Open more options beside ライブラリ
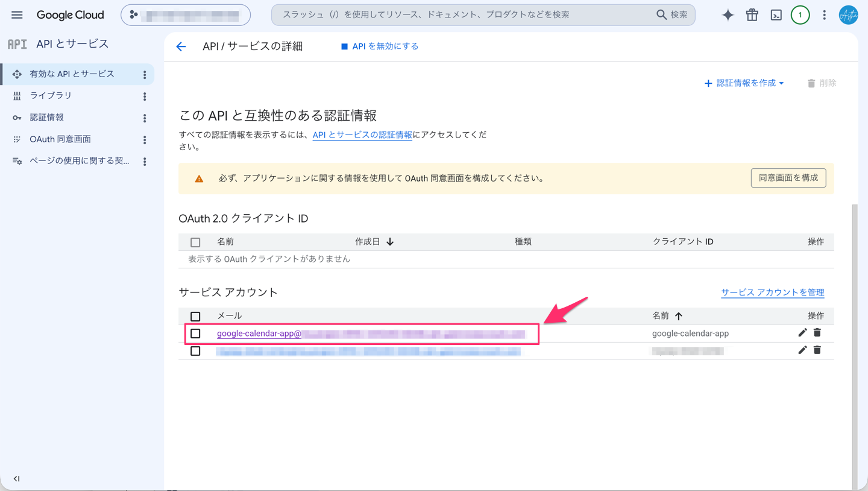 (145, 97)
